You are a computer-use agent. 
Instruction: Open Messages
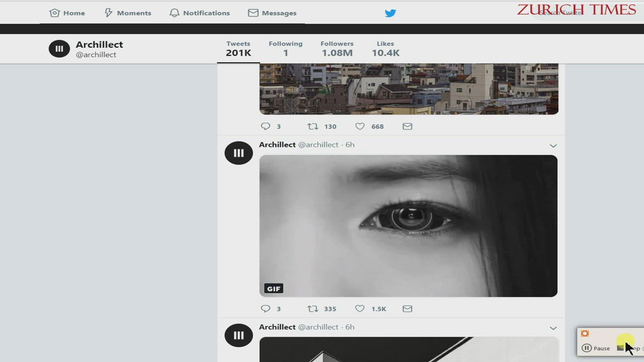pos(272,13)
